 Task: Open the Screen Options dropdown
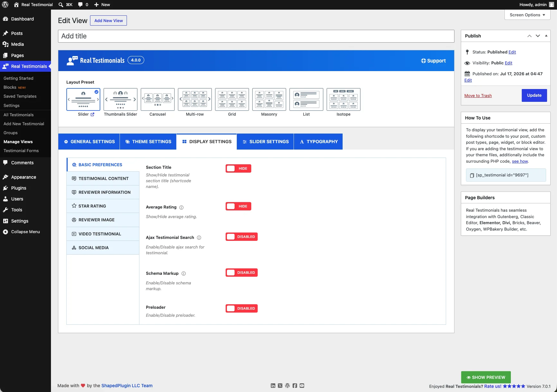point(528,15)
